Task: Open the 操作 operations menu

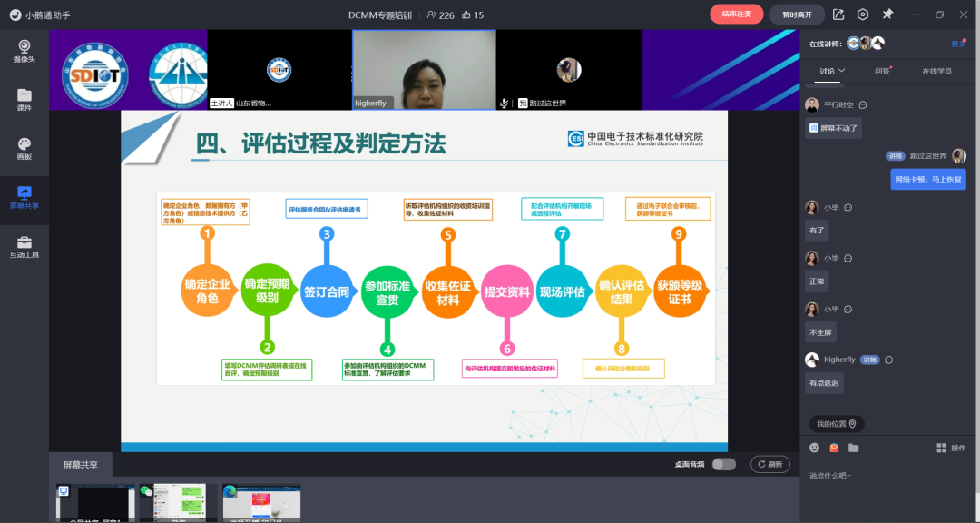Action: (x=951, y=448)
